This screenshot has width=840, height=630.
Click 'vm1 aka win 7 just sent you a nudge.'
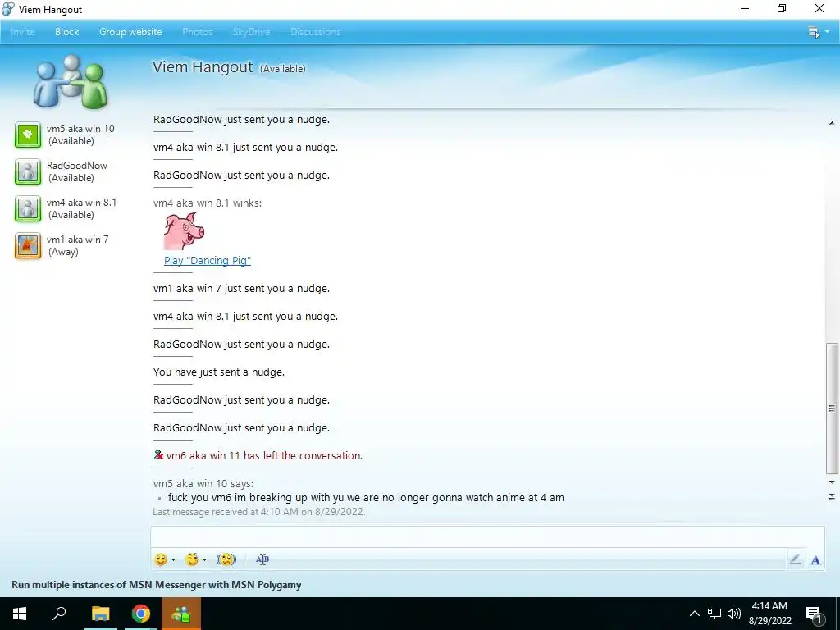[241, 288]
